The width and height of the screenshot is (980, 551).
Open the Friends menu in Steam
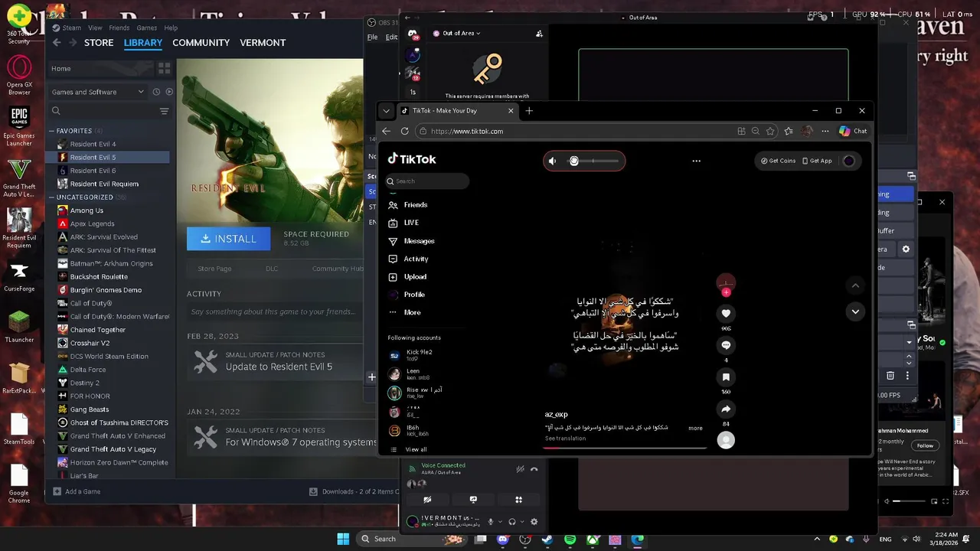[119, 28]
